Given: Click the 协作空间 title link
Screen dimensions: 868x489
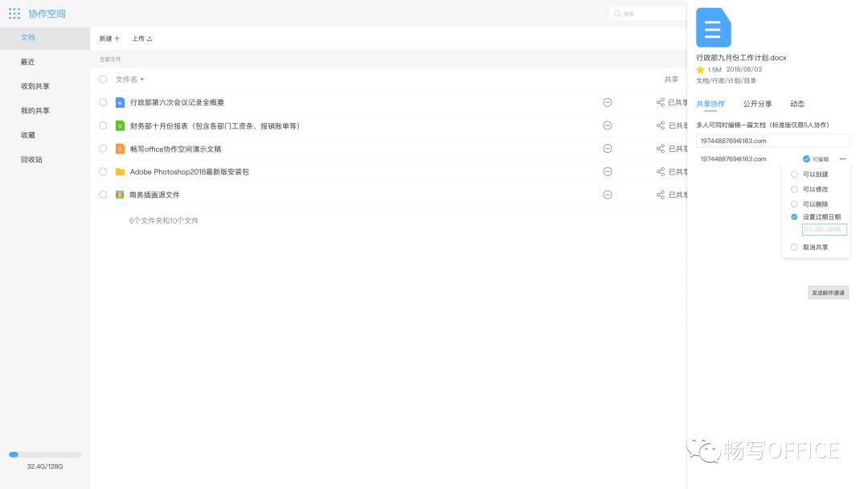Looking at the screenshot, I should tap(47, 14).
